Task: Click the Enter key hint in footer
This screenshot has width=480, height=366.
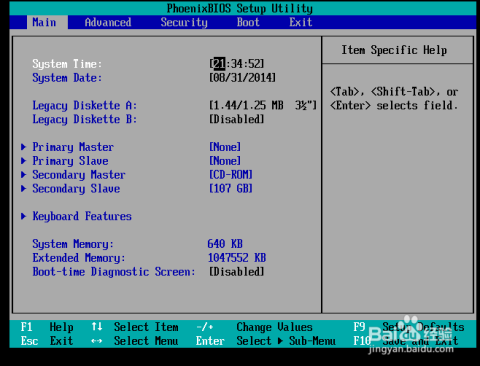Action: [210, 341]
